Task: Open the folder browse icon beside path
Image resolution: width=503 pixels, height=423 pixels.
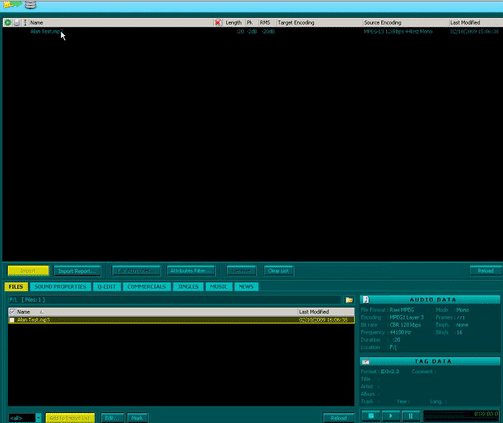Action: 349,300
